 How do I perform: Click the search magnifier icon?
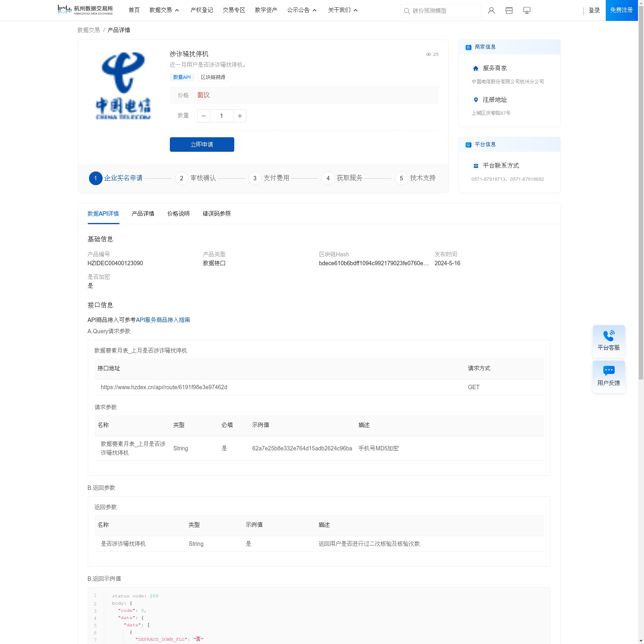pos(407,11)
